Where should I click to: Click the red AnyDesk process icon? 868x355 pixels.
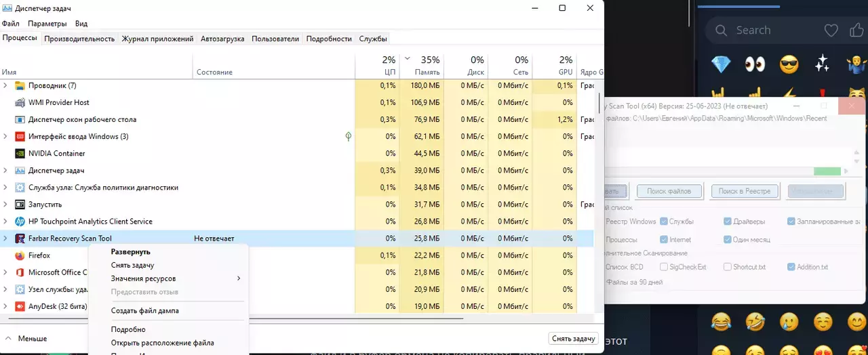20,306
